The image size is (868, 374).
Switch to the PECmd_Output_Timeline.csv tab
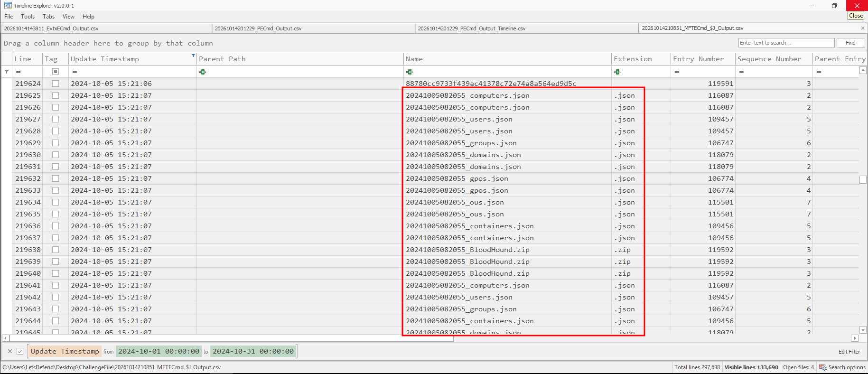(x=472, y=28)
